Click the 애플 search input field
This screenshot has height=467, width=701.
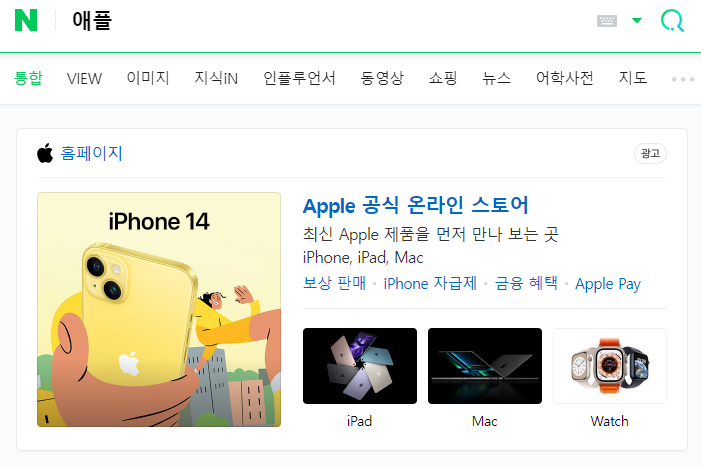(x=326, y=21)
